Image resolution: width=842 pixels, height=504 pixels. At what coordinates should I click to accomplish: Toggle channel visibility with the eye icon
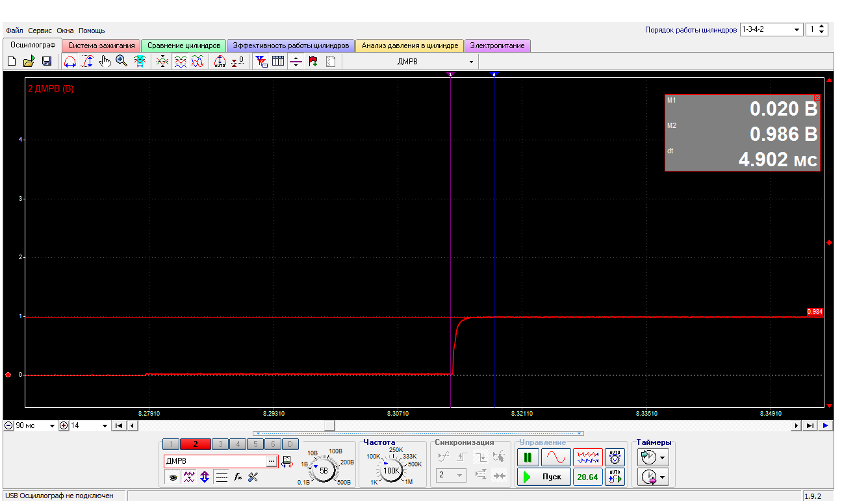pyautogui.click(x=173, y=477)
